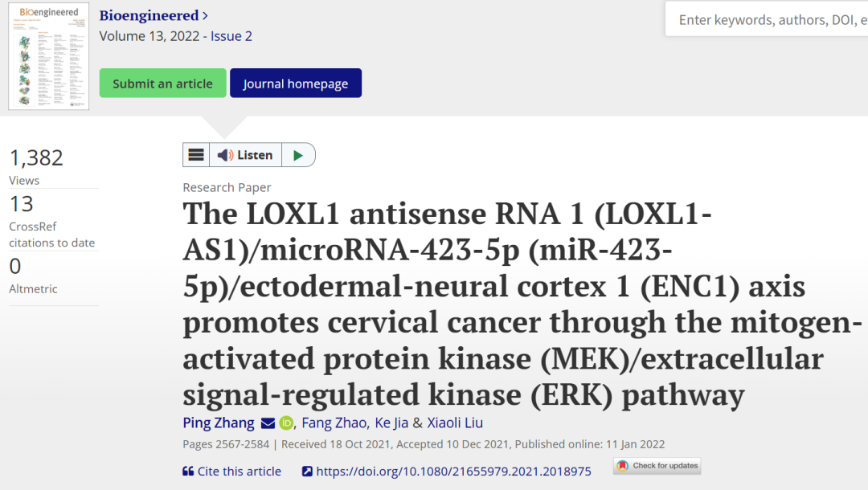868x490 pixels.
Task: Click the Submit an article button
Action: pos(162,83)
